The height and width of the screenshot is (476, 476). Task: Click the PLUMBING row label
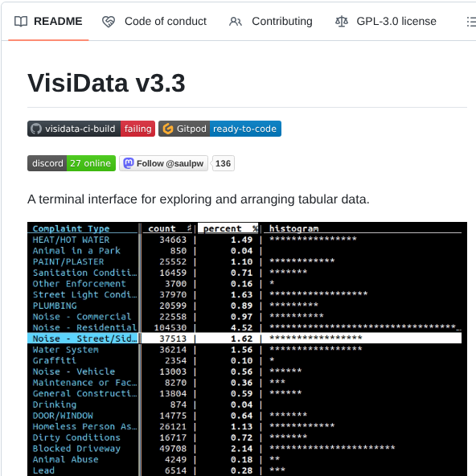55,306
